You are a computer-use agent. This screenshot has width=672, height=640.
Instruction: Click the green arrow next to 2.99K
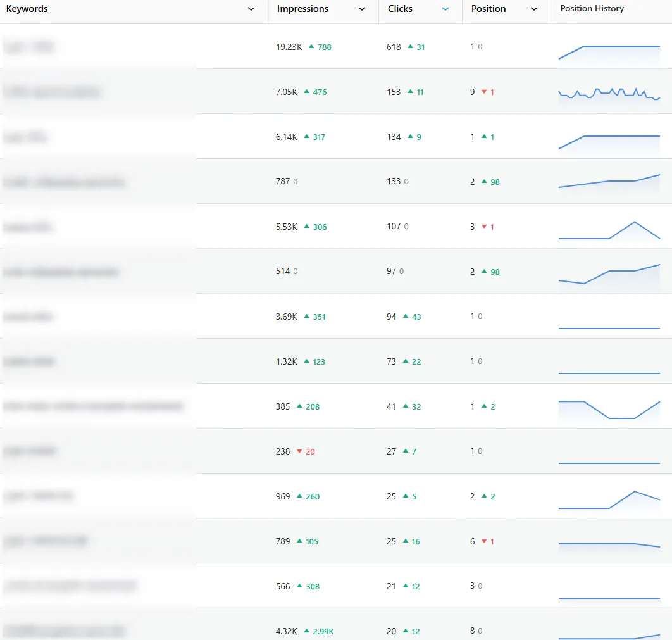(x=307, y=631)
